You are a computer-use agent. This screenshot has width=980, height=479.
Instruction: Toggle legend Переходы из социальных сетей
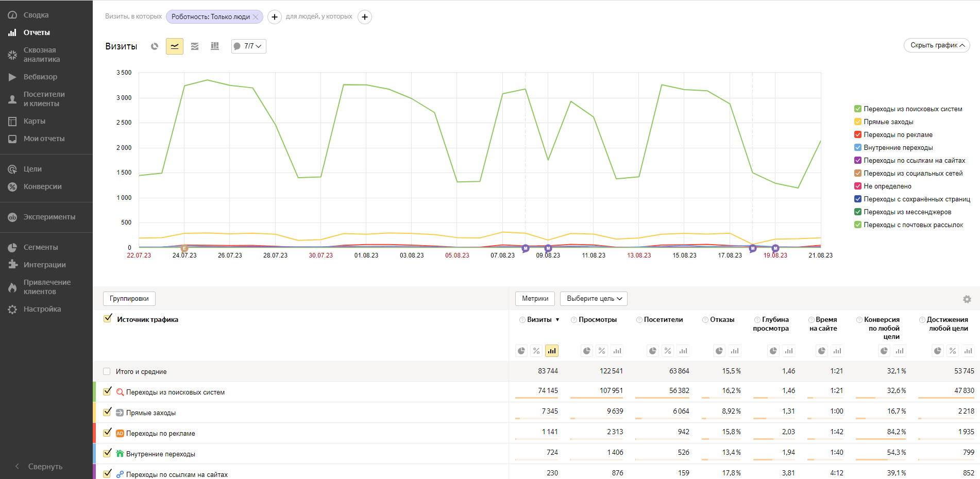(858, 173)
